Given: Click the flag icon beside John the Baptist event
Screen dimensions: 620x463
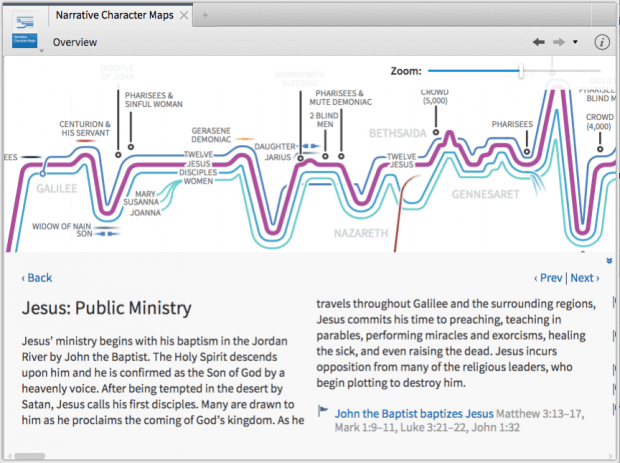Looking at the screenshot, I should coord(323,411).
